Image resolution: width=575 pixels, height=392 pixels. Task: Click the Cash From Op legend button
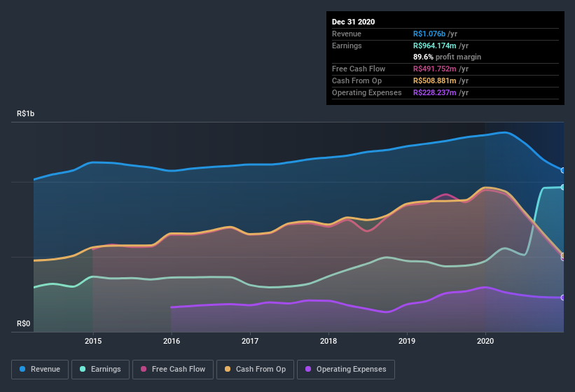pyautogui.click(x=256, y=369)
